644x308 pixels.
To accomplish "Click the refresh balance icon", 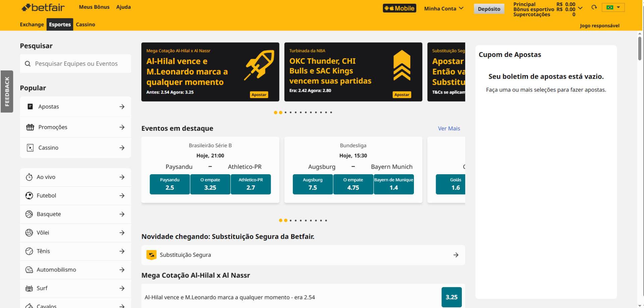I will 594,7.
